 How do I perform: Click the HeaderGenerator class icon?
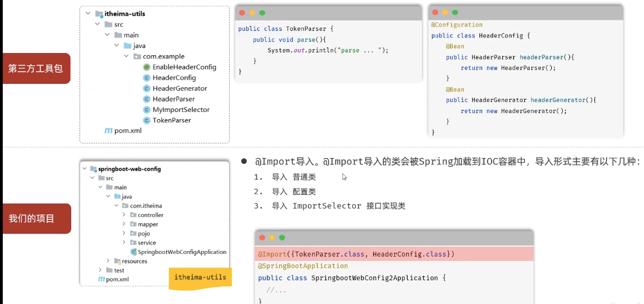(x=146, y=88)
